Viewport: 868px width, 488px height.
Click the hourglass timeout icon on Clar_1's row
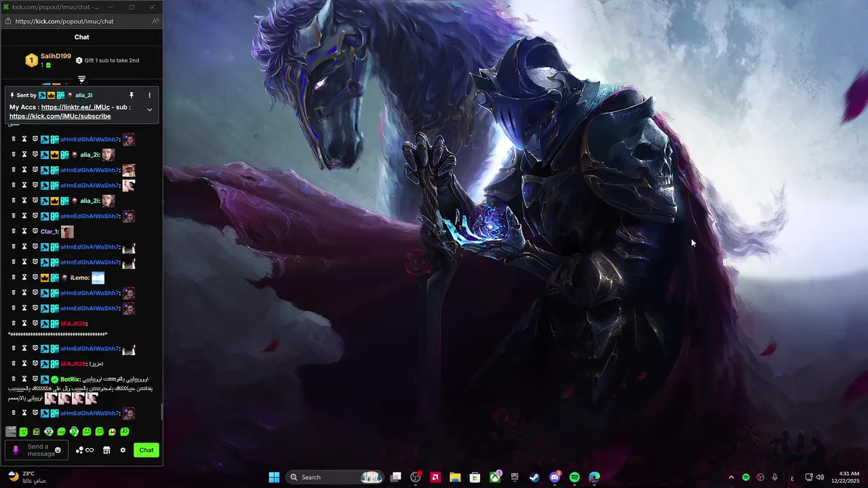[24, 231]
